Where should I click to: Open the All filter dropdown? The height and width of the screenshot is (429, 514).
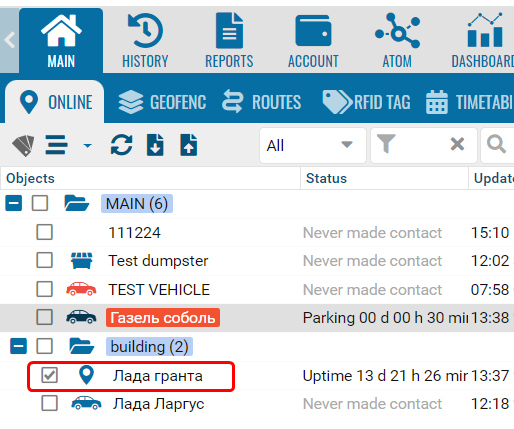313,145
